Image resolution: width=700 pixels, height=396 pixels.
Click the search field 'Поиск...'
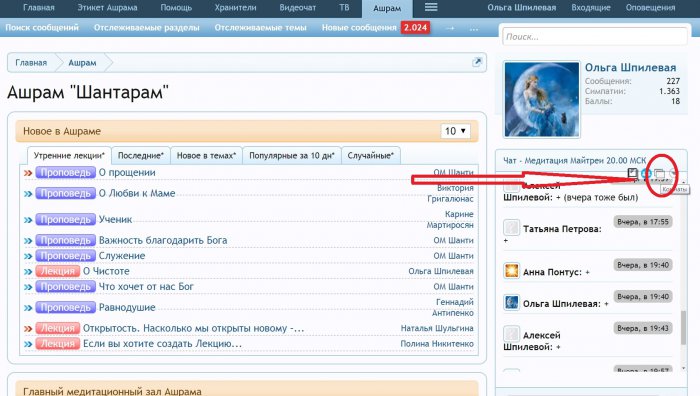pos(594,37)
